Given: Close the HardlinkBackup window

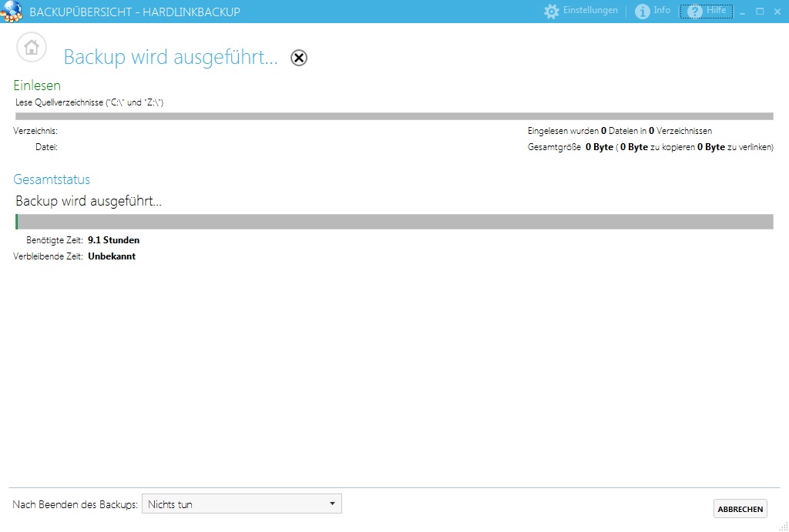Looking at the screenshot, I should [777, 12].
